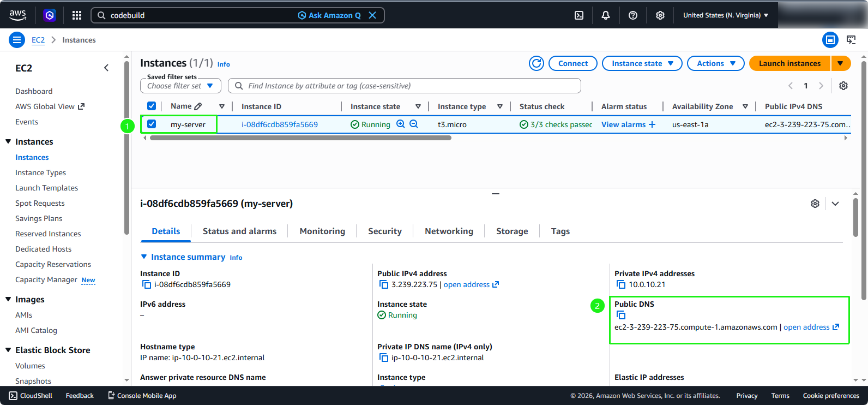Clear the codebuild search with X icon
This screenshot has height=405, width=868.
(372, 15)
